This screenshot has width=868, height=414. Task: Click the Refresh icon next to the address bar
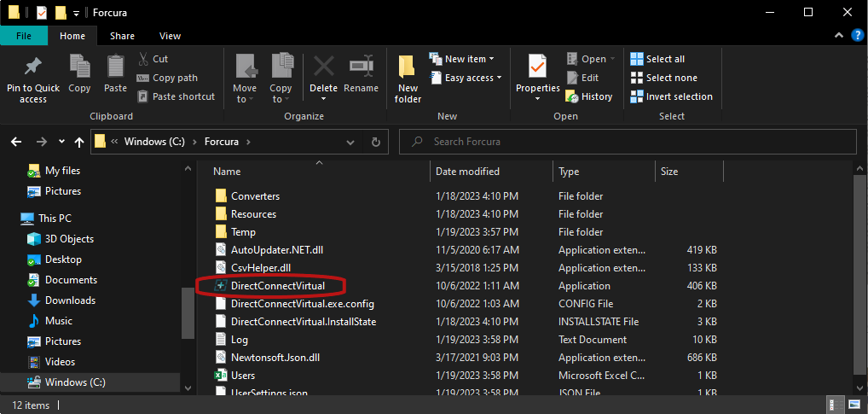(376, 142)
